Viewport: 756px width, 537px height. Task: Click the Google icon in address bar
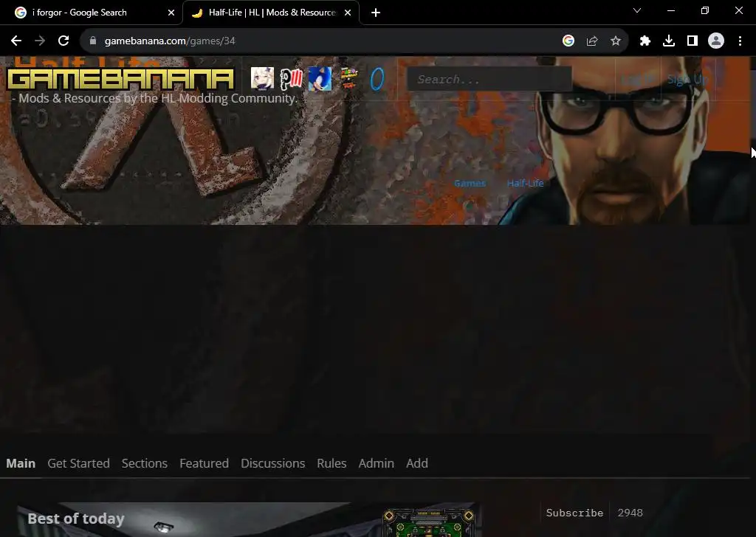pos(568,41)
